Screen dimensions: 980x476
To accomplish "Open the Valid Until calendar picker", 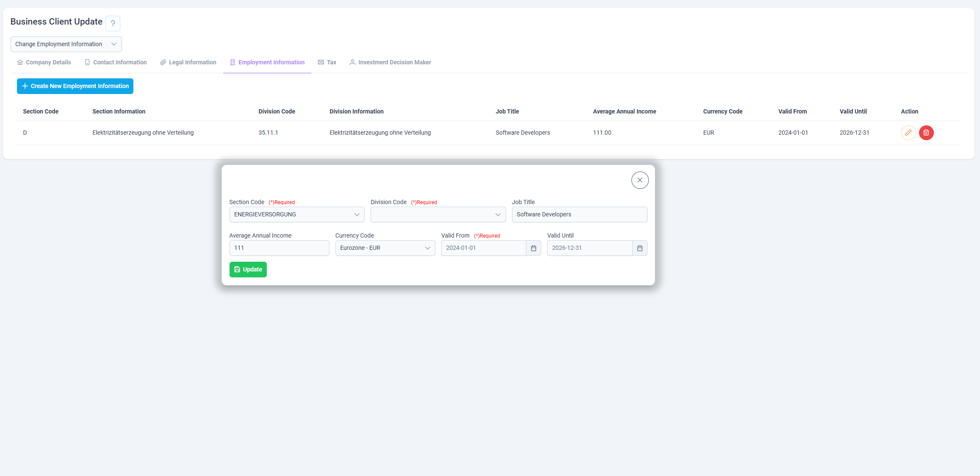I will [640, 248].
